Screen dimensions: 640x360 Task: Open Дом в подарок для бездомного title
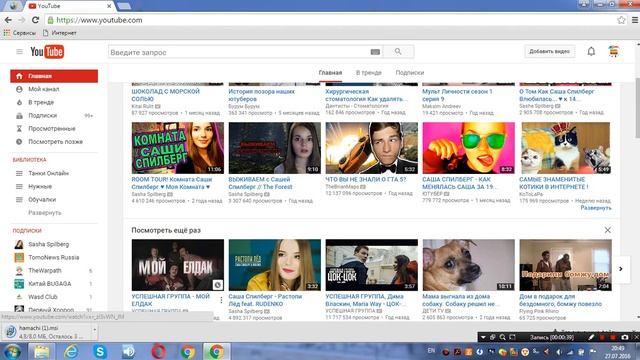560,300
